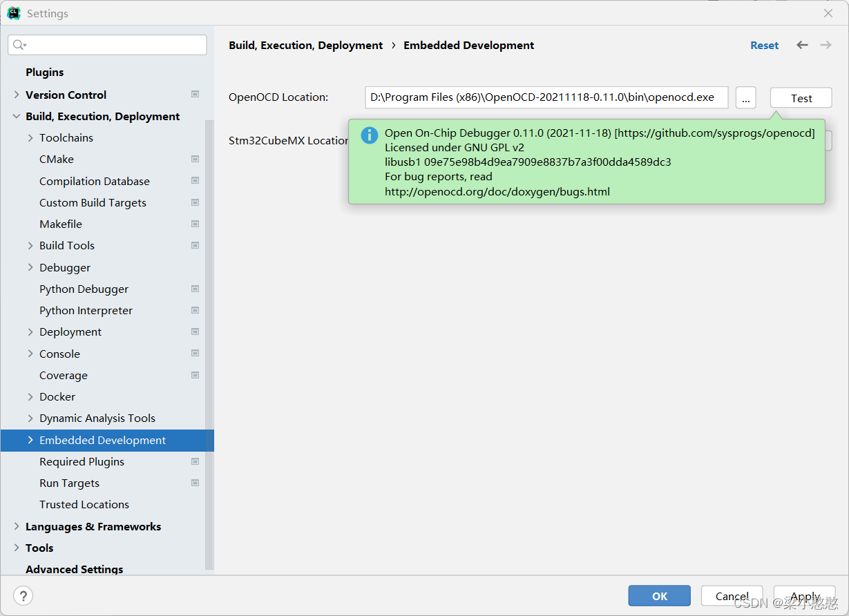Expand the Debugger settings node
Viewport: 849px width, 616px height.
30,267
